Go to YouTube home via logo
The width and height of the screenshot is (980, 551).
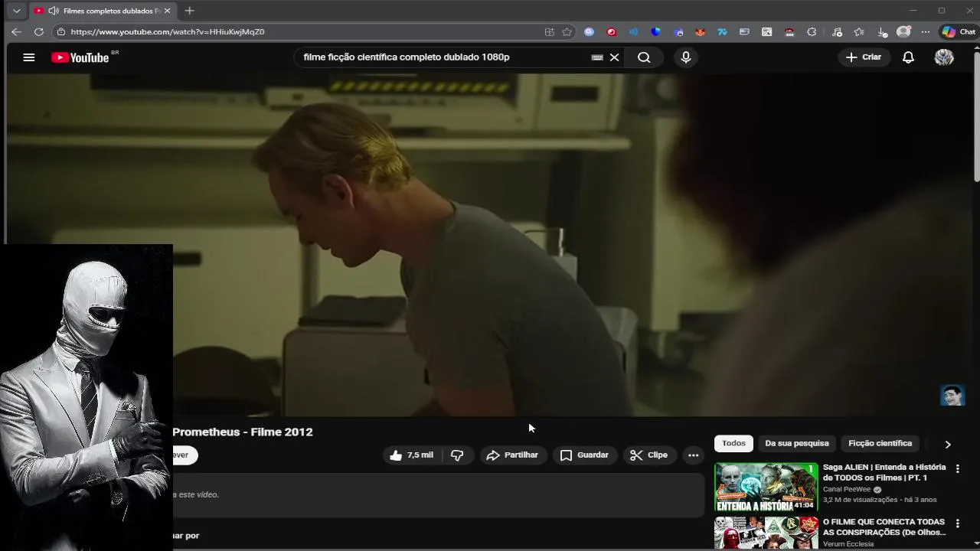80,57
